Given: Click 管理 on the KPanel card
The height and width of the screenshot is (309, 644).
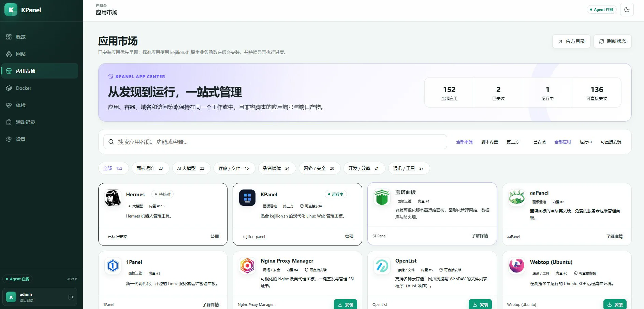Looking at the screenshot, I should pyautogui.click(x=349, y=236).
